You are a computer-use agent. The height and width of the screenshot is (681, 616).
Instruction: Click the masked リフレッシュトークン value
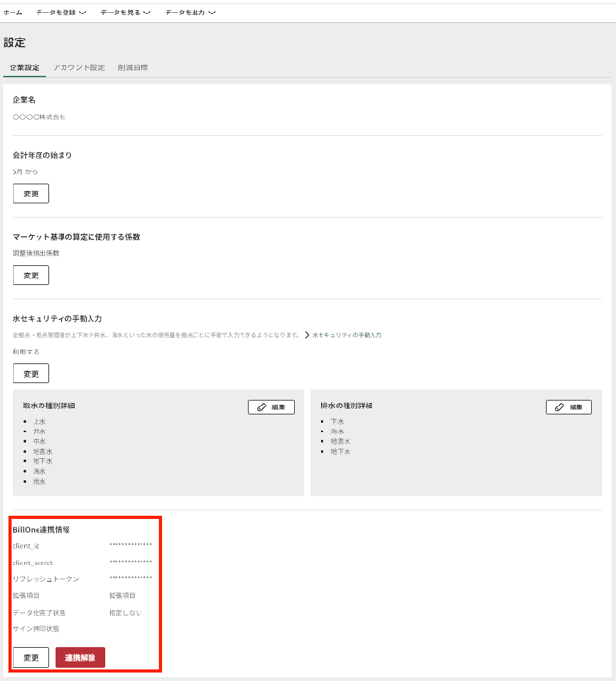coord(130,578)
